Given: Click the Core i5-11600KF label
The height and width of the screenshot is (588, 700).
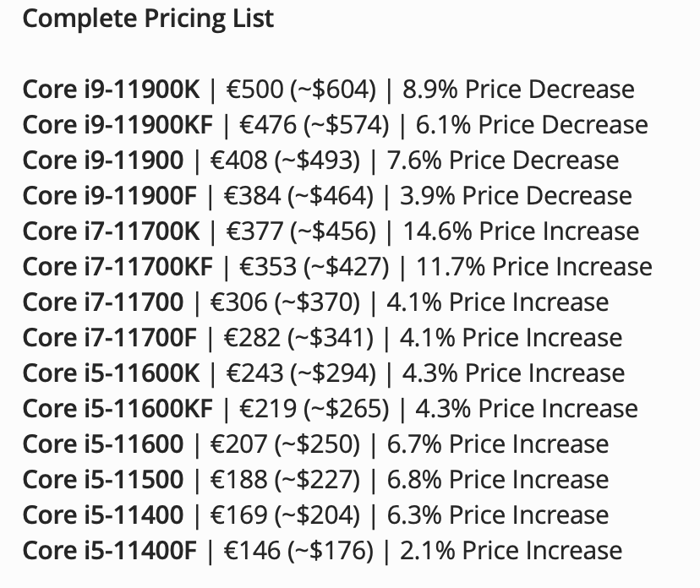Looking at the screenshot, I should pos(118,409).
